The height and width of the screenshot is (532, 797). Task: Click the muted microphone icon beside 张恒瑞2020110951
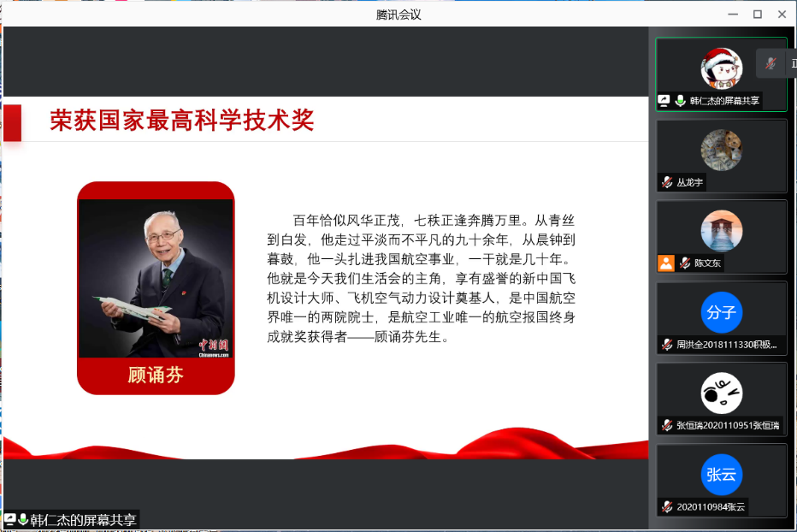(666, 425)
